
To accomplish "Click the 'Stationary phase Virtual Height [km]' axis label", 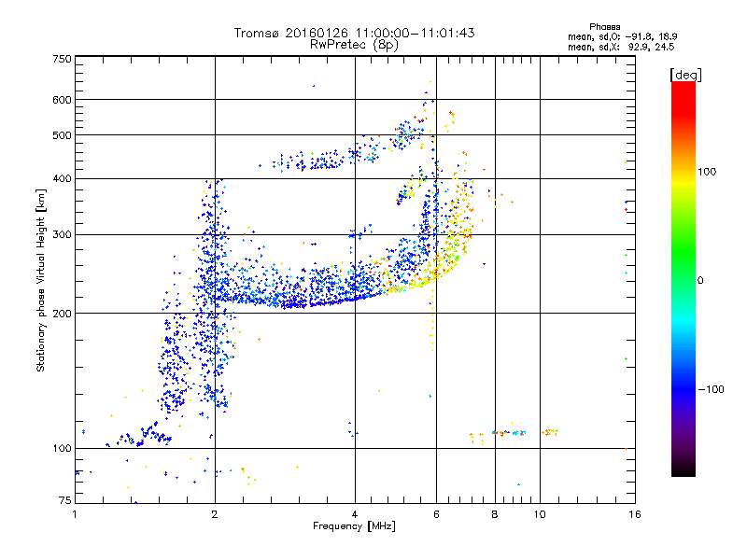I will [41, 280].
